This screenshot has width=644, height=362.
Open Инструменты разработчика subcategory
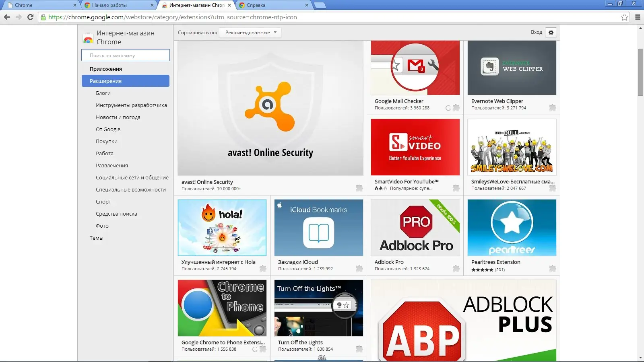(x=131, y=105)
